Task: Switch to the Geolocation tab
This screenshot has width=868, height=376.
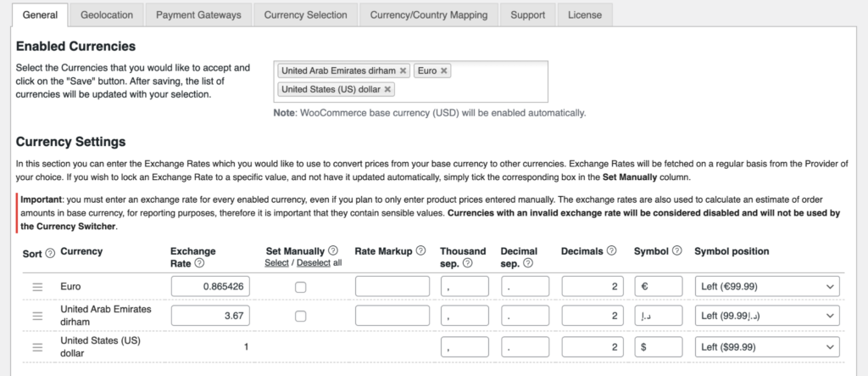Action: [x=106, y=14]
